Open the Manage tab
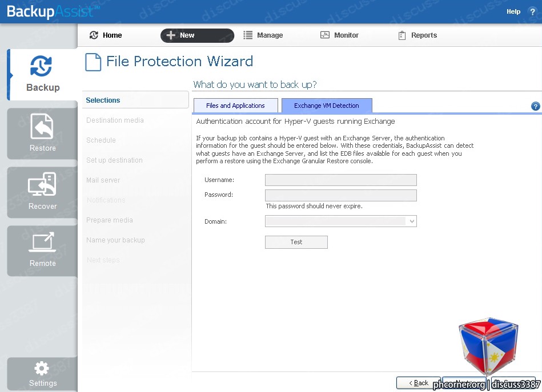This screenshot has width=542, height=392. click(263, 35)
